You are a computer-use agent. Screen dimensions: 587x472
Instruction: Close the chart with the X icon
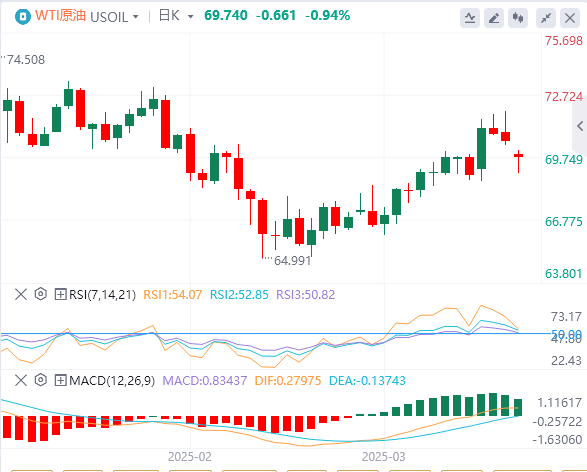pyautogui.click(x=570, y=18)
